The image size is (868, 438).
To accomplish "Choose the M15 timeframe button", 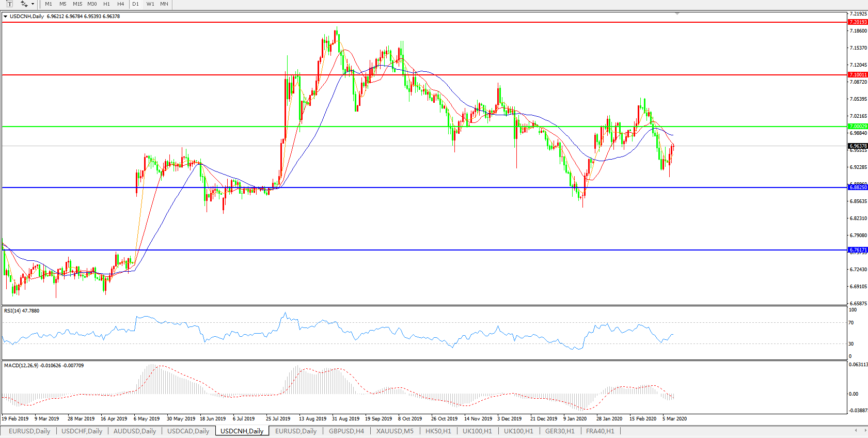I will (x=77, y=4).
